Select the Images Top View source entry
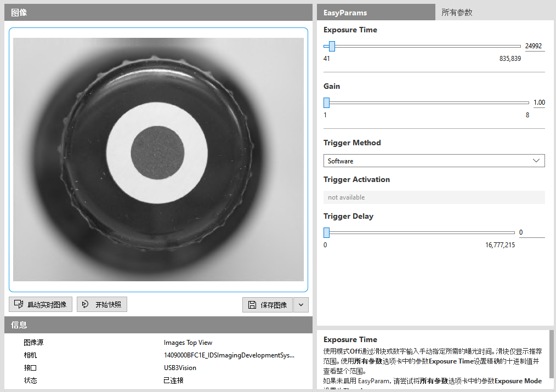Image resolution: width=556 pixels, height=392 pixels. click(x=188, y=343)
